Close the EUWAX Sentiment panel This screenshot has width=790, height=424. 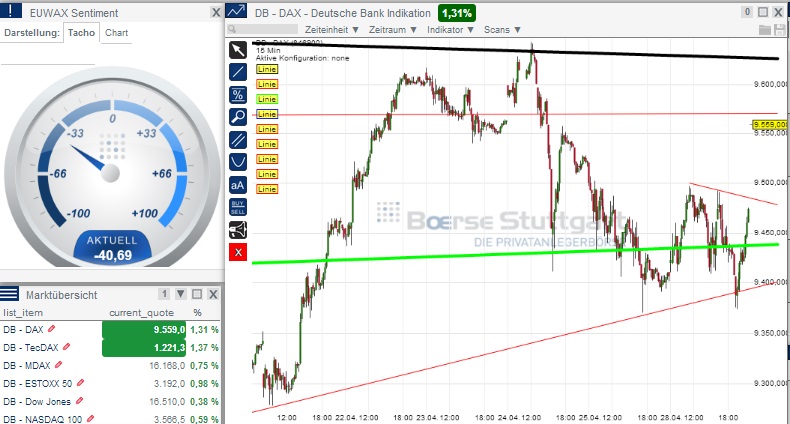(216, 13)
